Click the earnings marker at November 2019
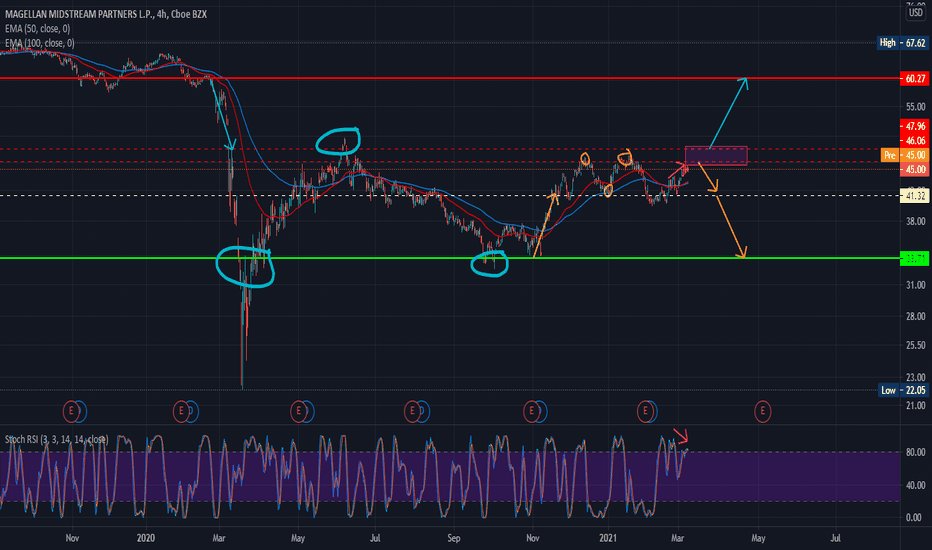Screen dimensions: 932x550 (x=71, y=411)
